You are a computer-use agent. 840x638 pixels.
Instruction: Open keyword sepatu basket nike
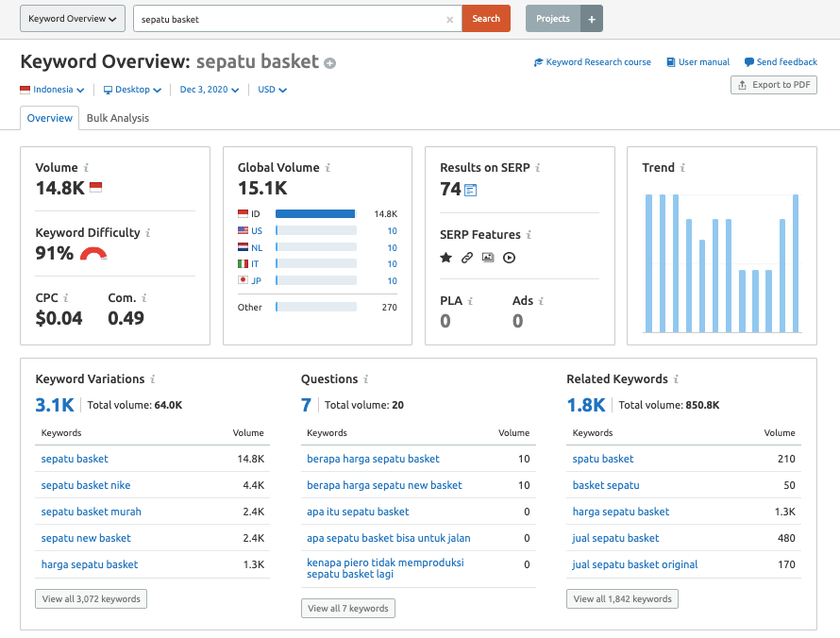point(86,485)
